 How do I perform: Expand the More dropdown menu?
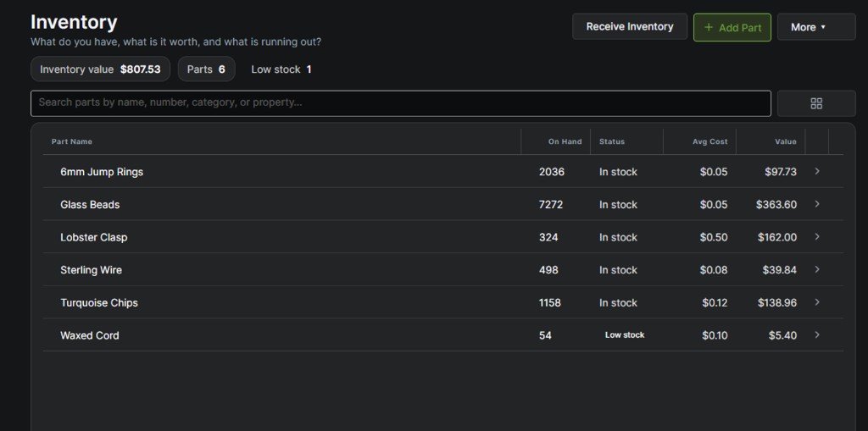tap(816, 27)
